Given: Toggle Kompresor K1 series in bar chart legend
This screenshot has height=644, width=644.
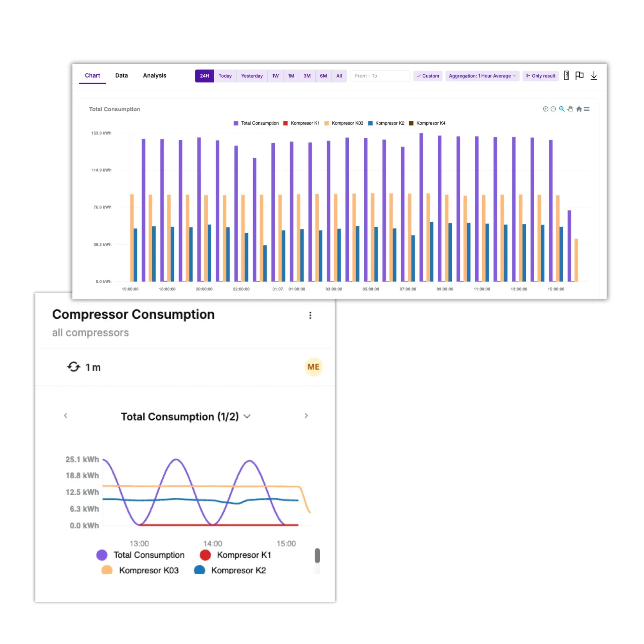Looking at the screenshot, I should pos(301,123).
